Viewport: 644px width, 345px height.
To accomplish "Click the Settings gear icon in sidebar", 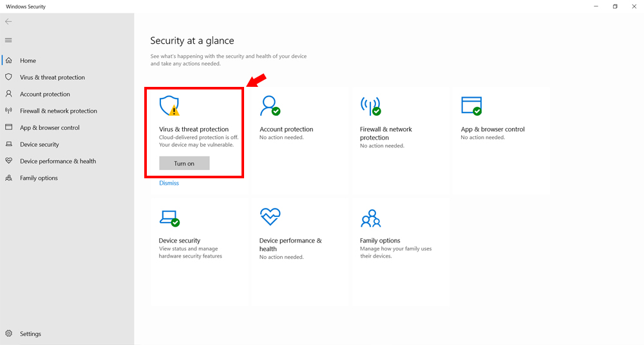I will (8, 333).
